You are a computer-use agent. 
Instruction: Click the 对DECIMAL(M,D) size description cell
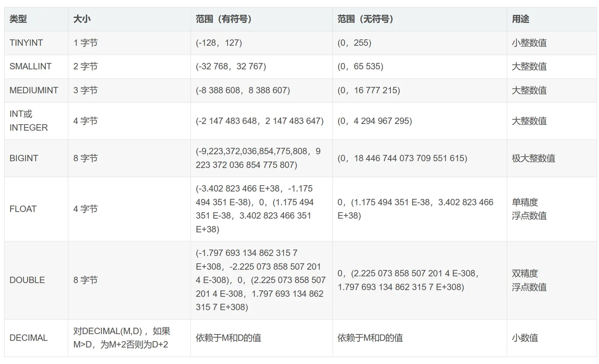122,337
